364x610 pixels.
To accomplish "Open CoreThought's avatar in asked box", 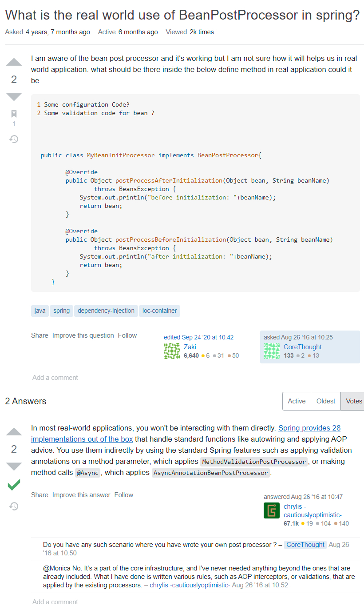I will click(x=272, y=351).
